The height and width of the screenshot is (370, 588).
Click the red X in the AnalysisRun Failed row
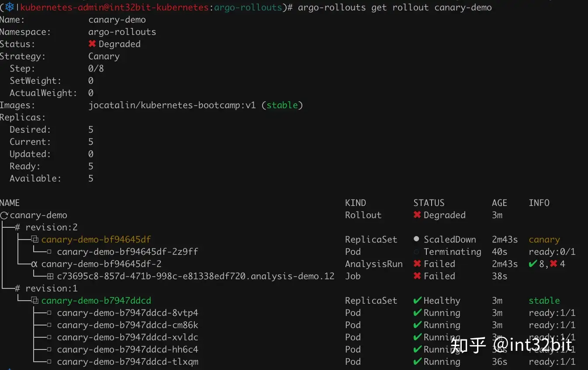point(417,264)
